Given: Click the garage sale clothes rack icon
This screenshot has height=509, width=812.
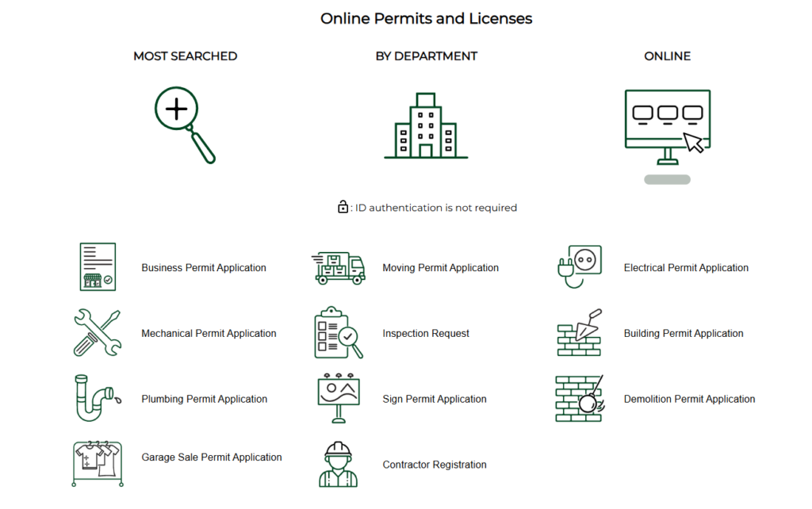Looking at the screenshot, I should 98,463.
